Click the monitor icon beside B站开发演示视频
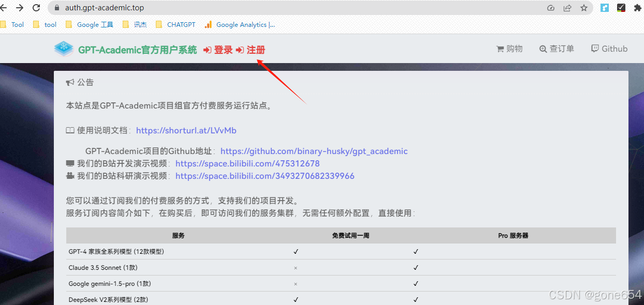644x305 pixels. (70, 163)
